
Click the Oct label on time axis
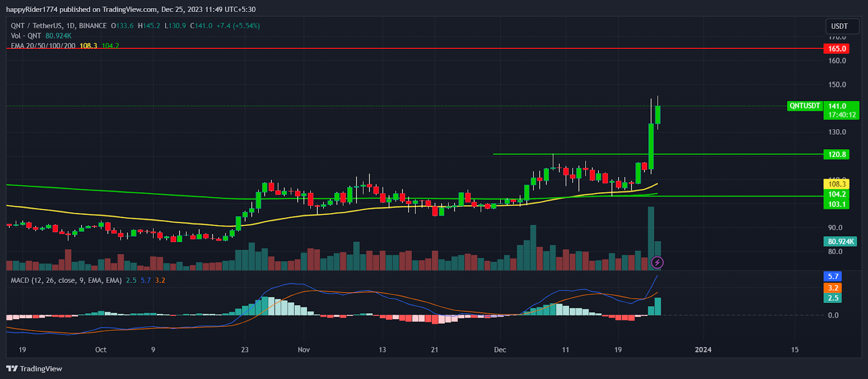101,350
